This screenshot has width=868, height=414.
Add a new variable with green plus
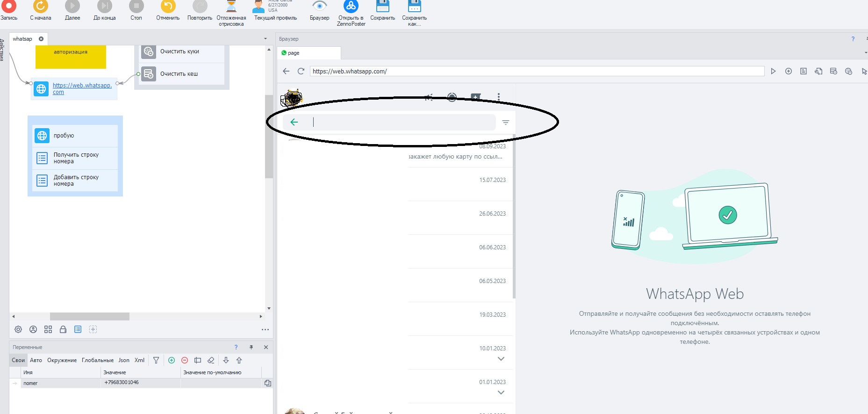coord(172,360)
